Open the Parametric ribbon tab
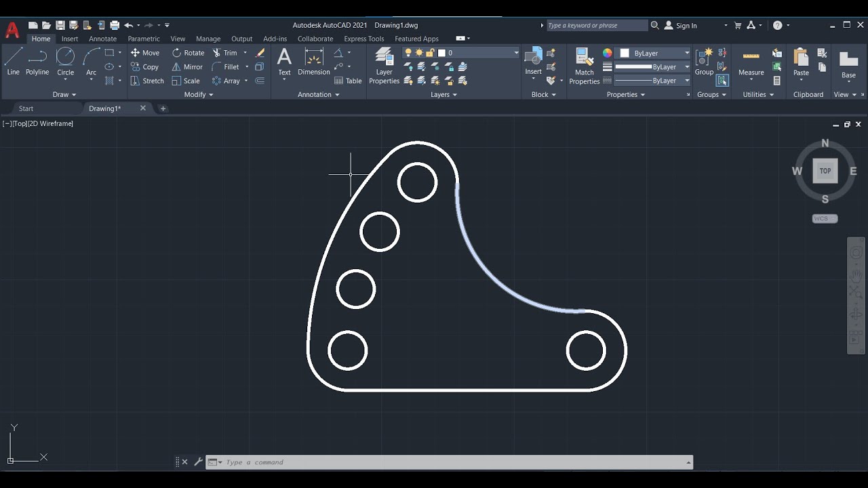Screen dimensions: 868x488 pyautogui.click(x=144, y=39)
